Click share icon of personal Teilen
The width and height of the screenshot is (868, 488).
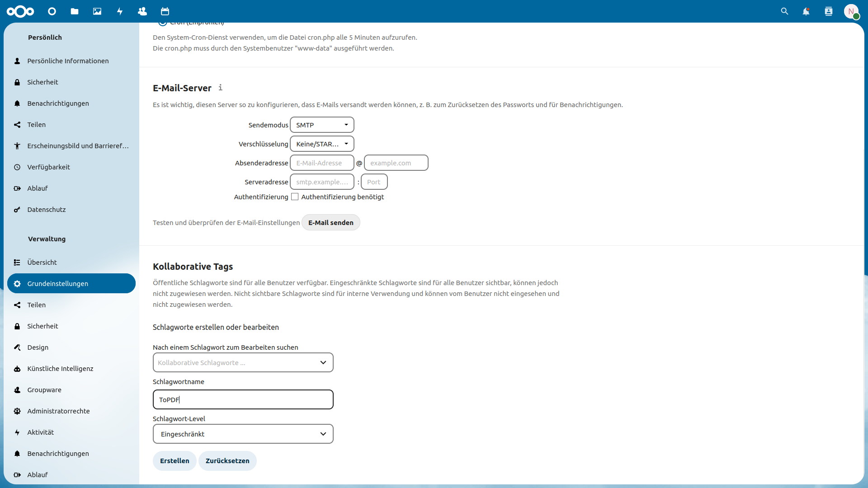pyautogui.click(x=17, y=125)
